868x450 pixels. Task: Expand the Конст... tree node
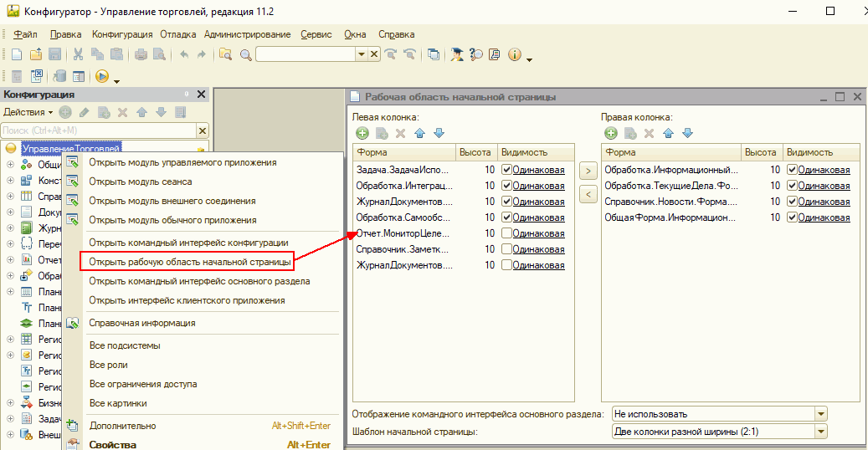[x=10, y=180]
